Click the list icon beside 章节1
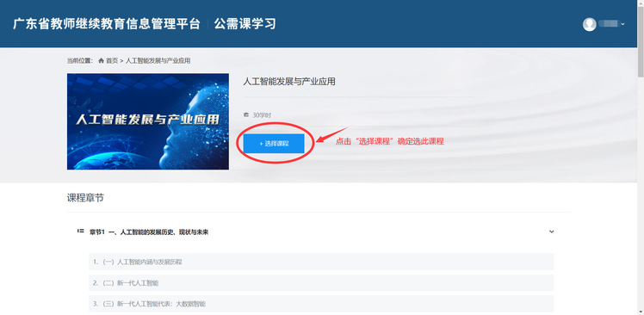Image resolution: width=644 pixels, height=315 pixels. [x=81, y=232]
